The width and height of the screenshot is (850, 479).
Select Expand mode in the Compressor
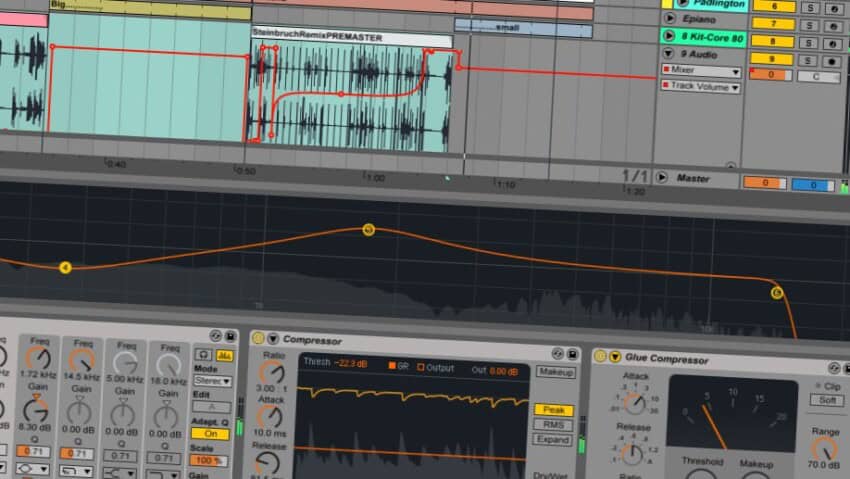coord(552,439)
